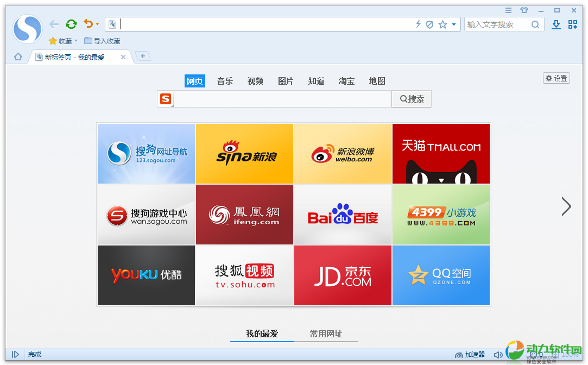
Task: Click the orange undo restore-page icon
Action: [x=88, y=24]
